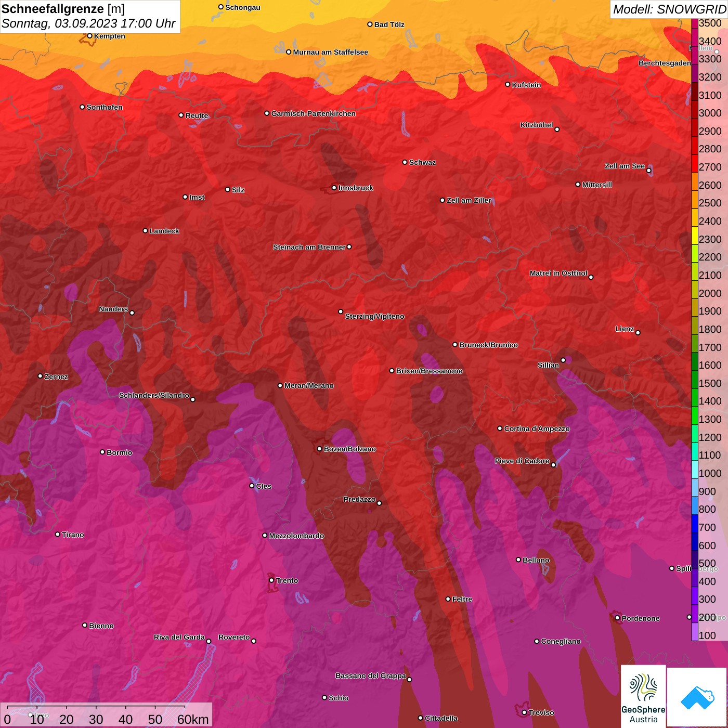Click the Garmisch-Partenkirchen label
The height and width of the screenshot is (728, 728).
coord(314,113)
